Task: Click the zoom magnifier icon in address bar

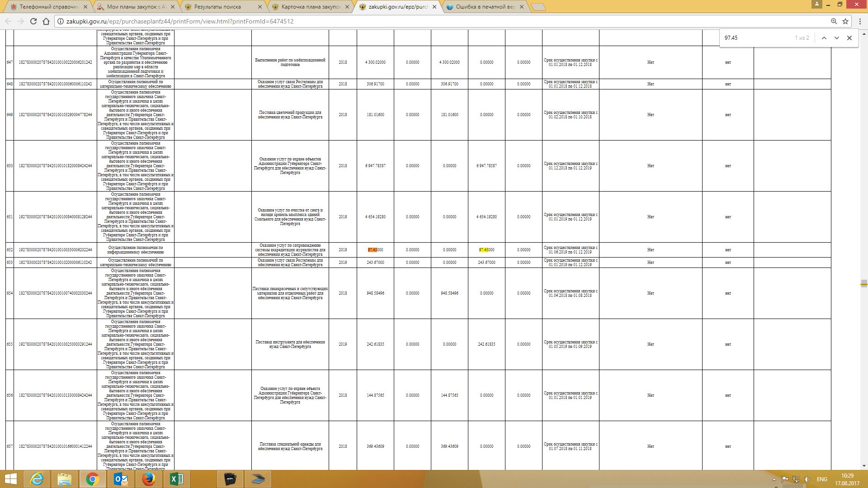Action: [x=834, y=21]
